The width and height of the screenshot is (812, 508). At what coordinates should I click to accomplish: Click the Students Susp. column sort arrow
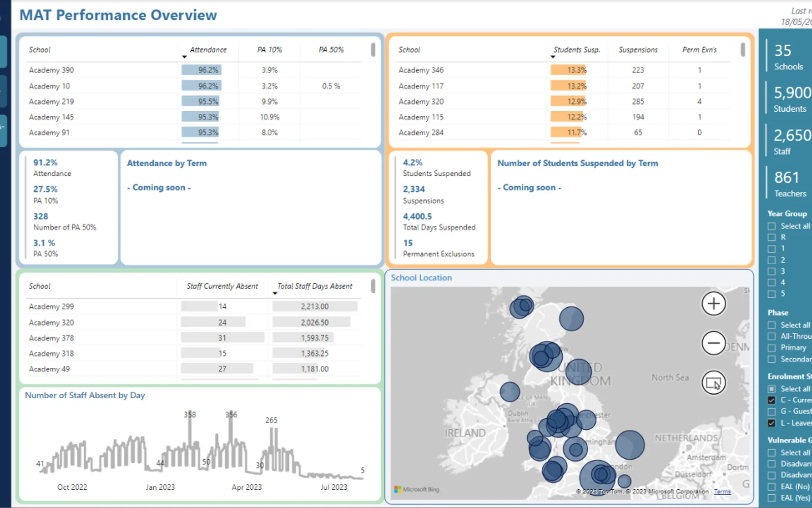[x=553, y=57]
